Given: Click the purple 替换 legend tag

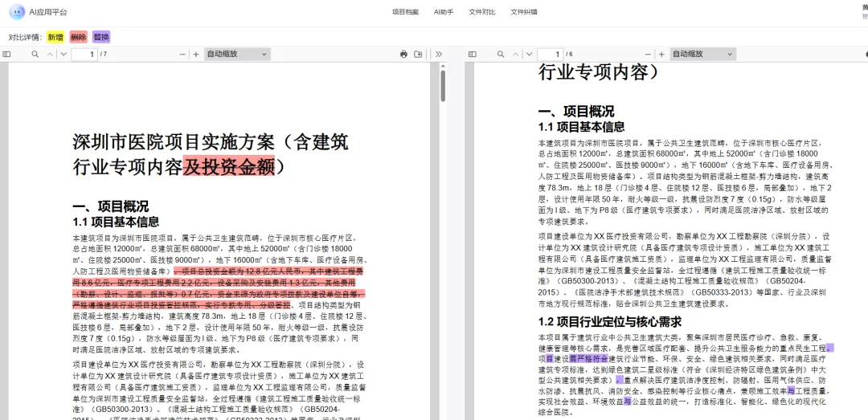Looking at the screenshot, I should 101,37.
